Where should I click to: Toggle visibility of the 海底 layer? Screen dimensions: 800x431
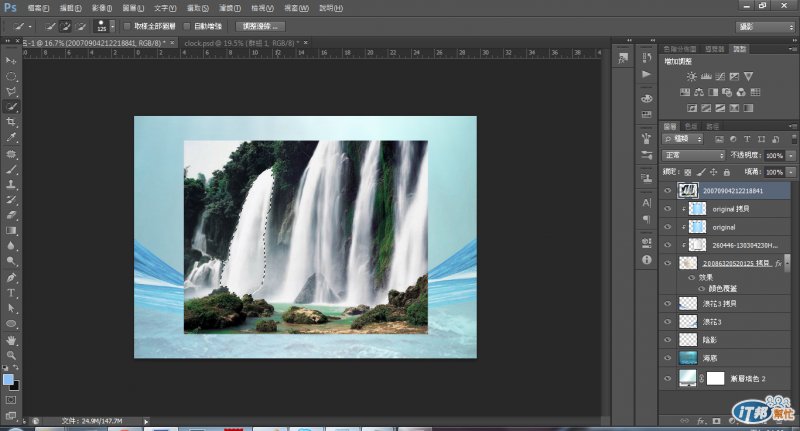coord(668,357)
